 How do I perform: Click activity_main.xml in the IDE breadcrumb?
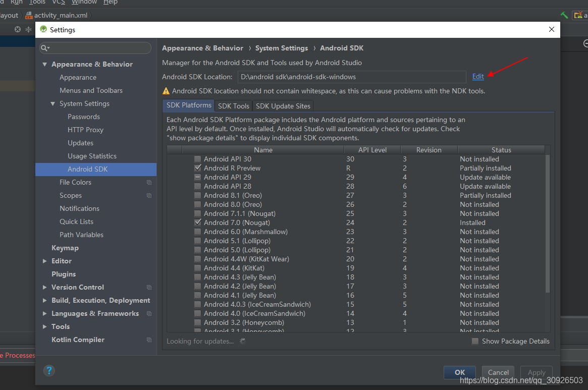point(61,15)
